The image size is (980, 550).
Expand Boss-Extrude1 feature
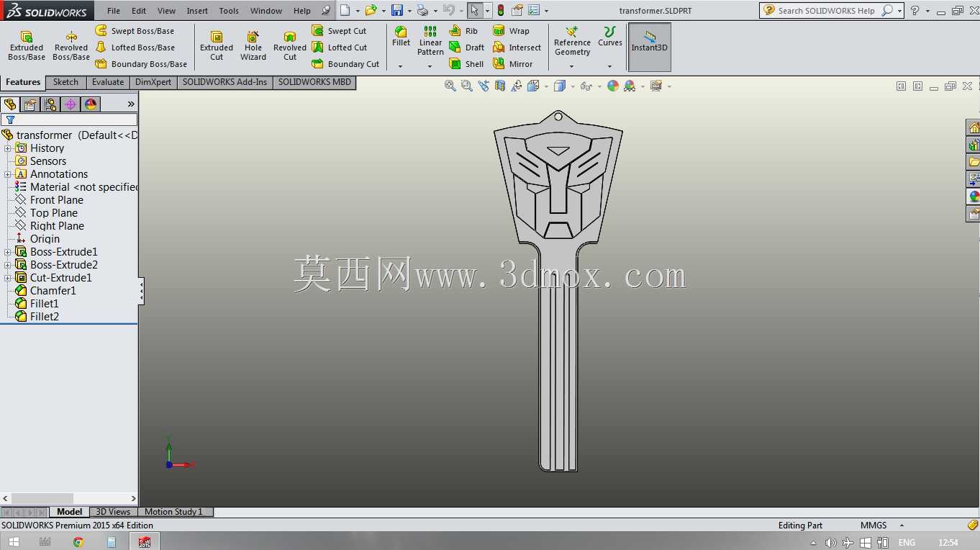point(8,252)
